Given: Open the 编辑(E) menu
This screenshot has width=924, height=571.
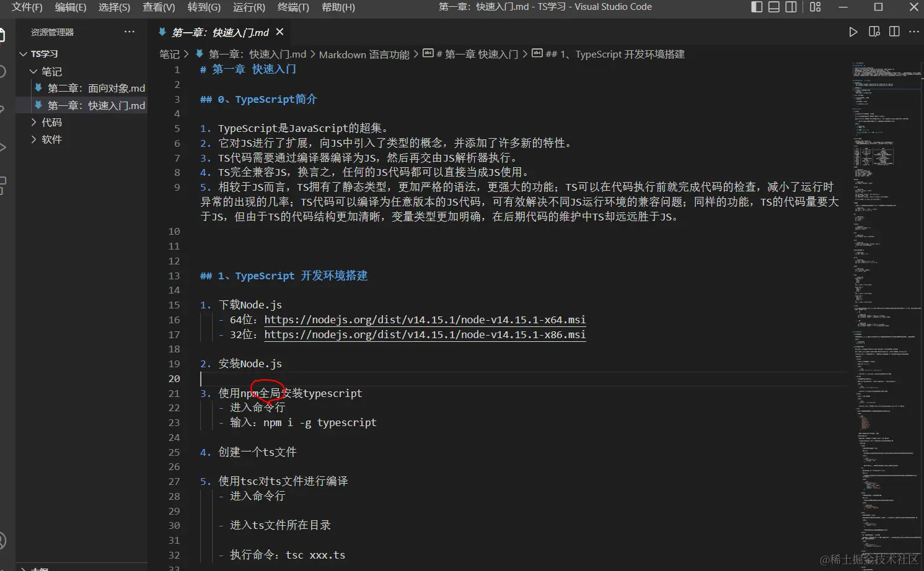Looking at the screenshot, I should (x=71, y=7).
